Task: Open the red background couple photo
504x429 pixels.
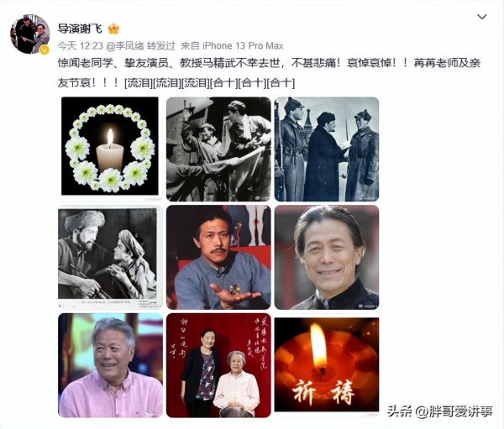Action: point(218,365)
